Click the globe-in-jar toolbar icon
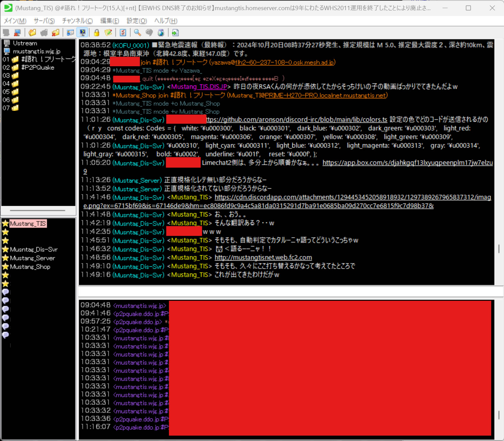 161,32
